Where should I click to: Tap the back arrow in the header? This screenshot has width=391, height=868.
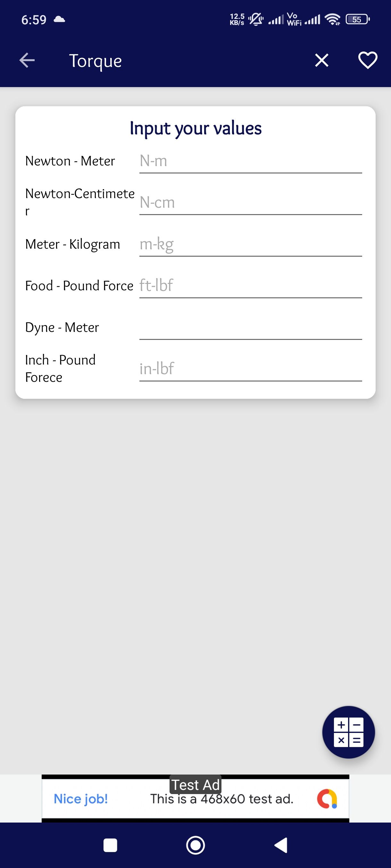[27, 61]
